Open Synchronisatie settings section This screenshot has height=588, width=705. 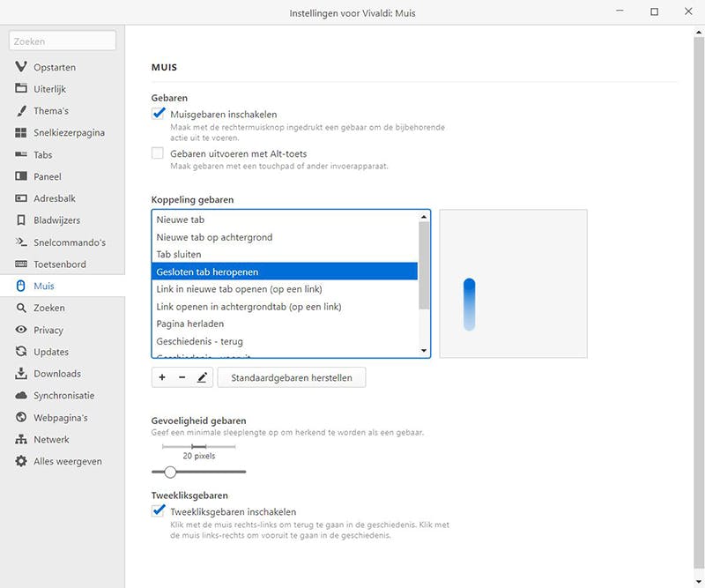click(62, 396)
